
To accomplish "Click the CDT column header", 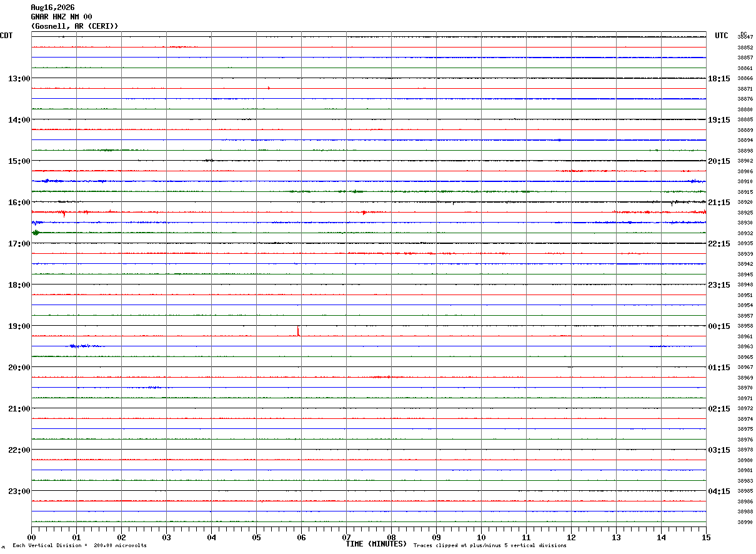I will 6,36.
